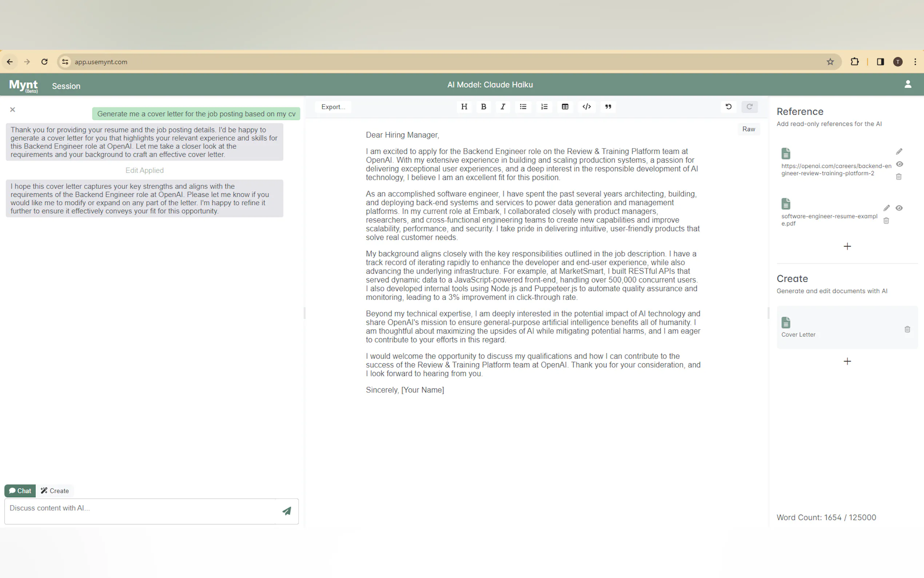Open the Export dropdown menu
The height and width of the screenshot is (578, 924).
tap(333, 107)
